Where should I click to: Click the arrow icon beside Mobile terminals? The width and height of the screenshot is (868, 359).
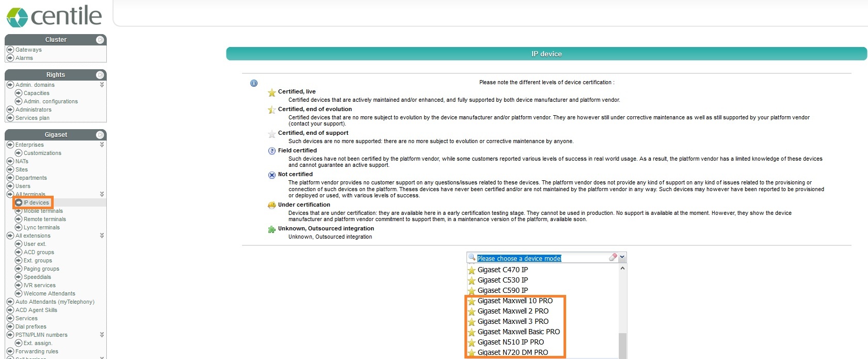tap(19, 211)
